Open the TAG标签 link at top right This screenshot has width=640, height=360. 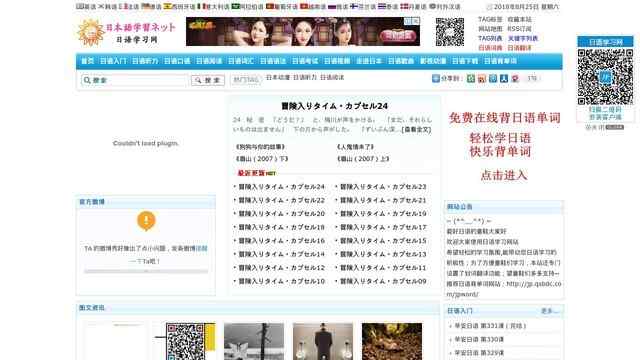(x=490, y=19)
